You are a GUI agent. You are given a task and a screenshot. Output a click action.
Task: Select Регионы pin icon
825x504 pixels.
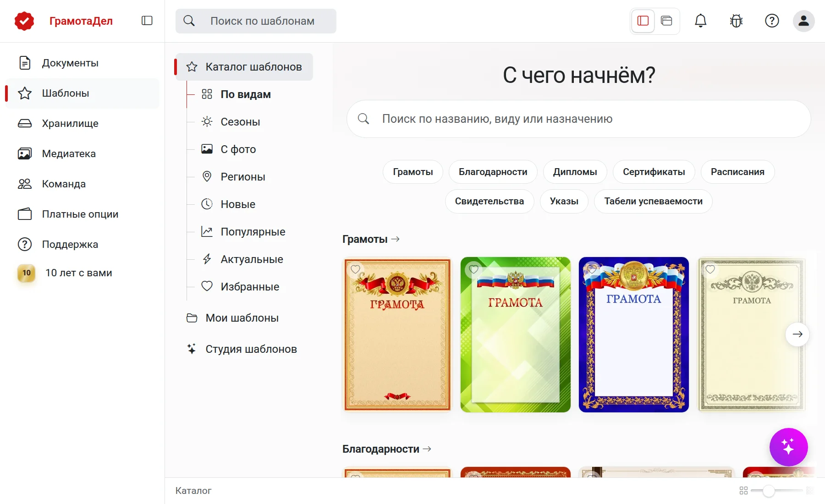(207, 177)
